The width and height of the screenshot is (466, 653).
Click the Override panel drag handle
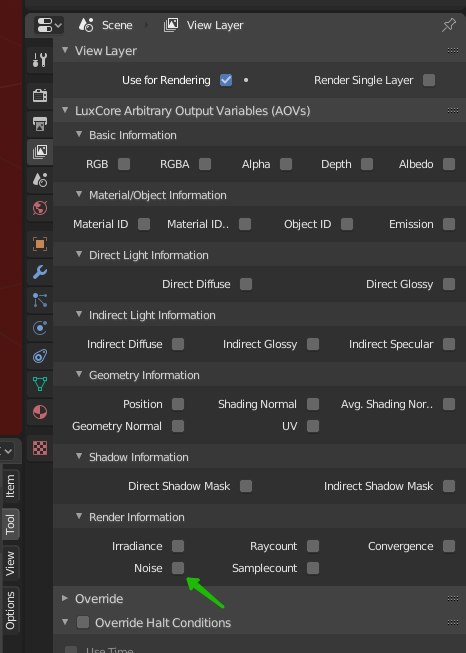pos(453,599)
